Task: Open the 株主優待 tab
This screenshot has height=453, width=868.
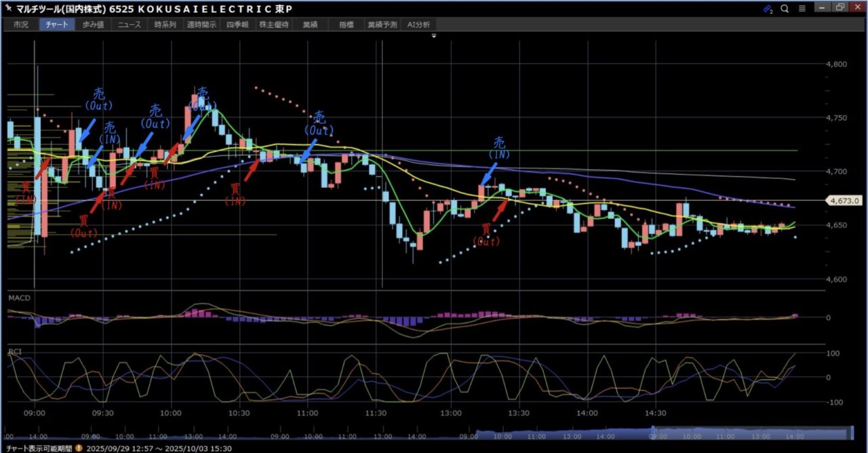Action: coord(274,24)
